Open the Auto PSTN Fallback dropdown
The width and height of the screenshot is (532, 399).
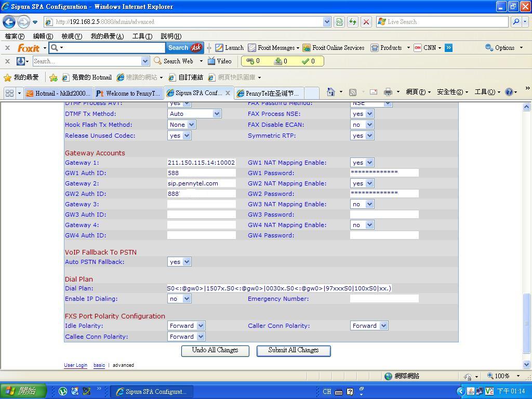(179, 262)
